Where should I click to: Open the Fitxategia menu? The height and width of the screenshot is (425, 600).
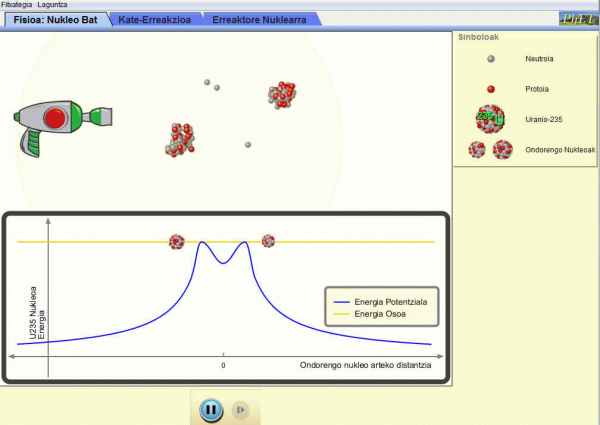pyautogui.click(x=17, y=5)
